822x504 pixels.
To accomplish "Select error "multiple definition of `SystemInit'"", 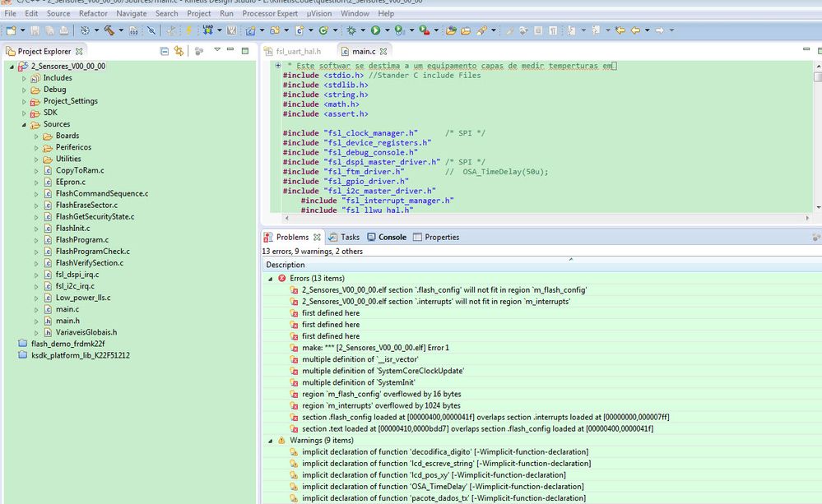I will 359,382.
